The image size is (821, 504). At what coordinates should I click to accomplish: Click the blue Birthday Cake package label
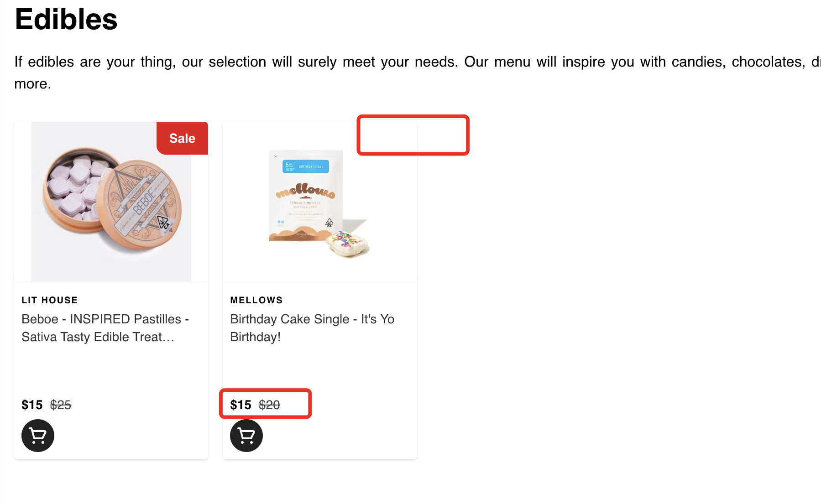(x=305, y=166)
